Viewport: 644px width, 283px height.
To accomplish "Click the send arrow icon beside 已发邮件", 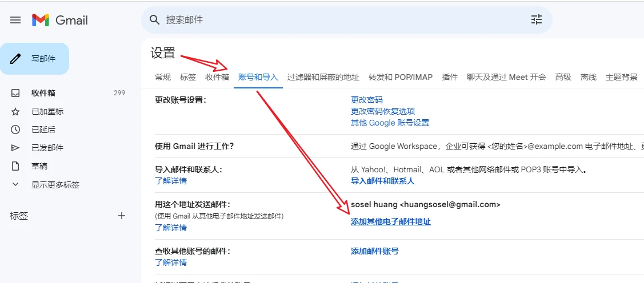I will pyautogui.click(x=15, y=148).
